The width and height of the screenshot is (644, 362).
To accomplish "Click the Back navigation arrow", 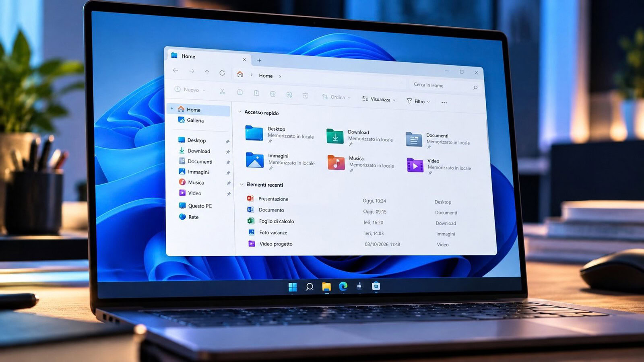I will 175,70.
